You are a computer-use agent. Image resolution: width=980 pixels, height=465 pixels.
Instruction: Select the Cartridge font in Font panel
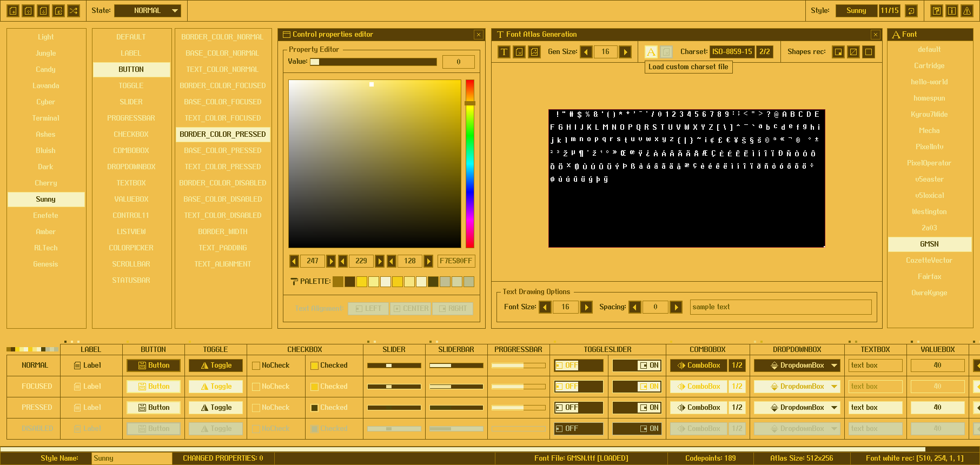tap(929, 66)
